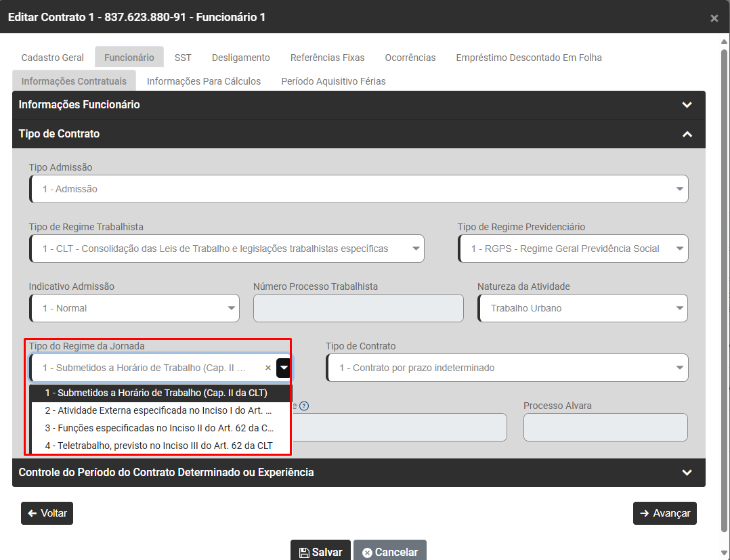
Task: Choose option 2 - Atividade Externa
Action: click(159, 410)
